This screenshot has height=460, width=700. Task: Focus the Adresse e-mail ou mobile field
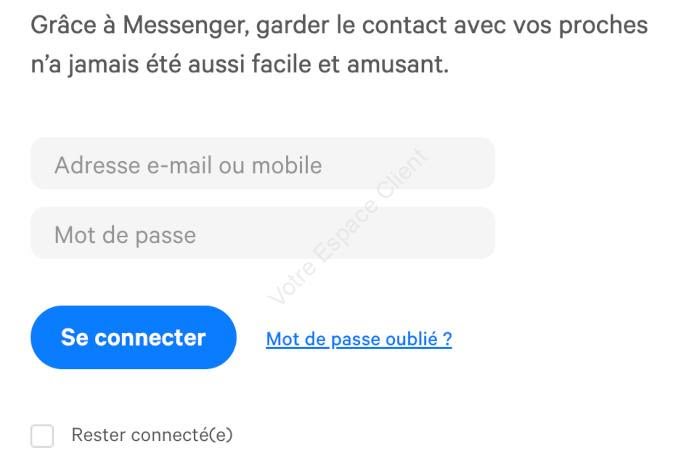click(262, 163)
